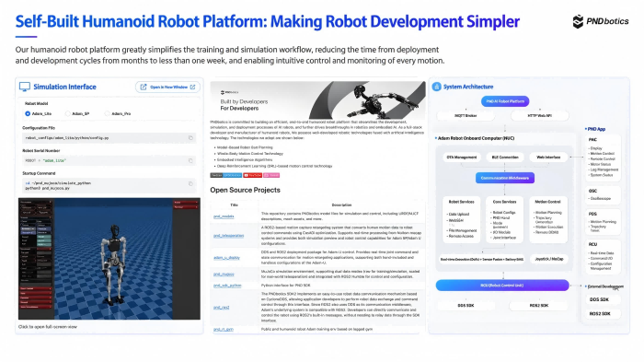Screen dimensions: 644x362
Task: Click the external-link icon right of Open in New Window
Action: (192, 87)
